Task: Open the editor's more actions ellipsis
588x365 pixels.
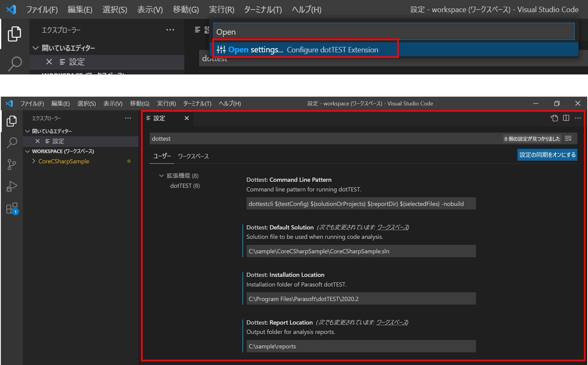Action: click(578, 118)
